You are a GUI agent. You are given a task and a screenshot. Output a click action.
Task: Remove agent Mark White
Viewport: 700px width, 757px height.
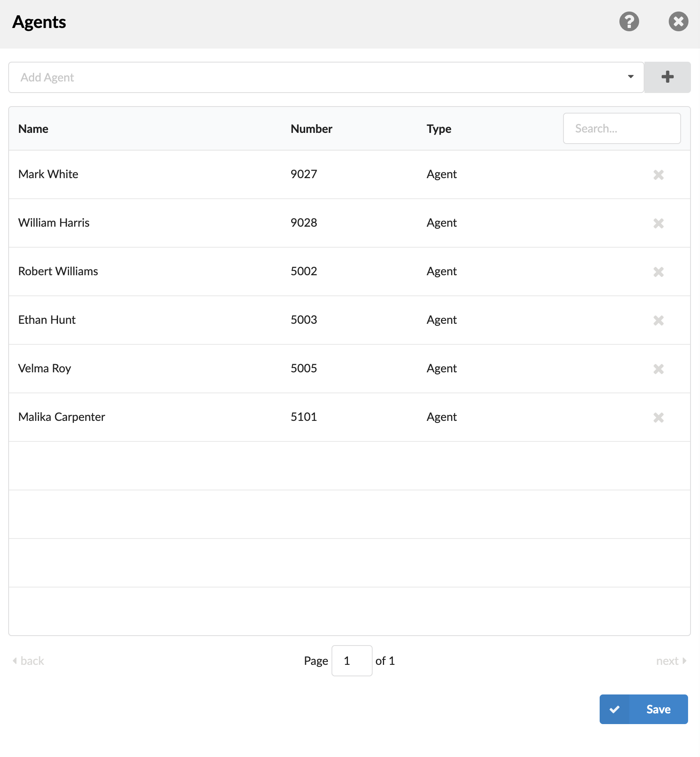pos(658,175)
